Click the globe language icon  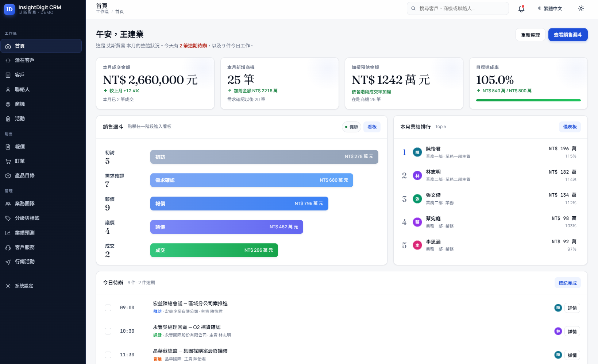pyautogui.click(x=540, y=8)
